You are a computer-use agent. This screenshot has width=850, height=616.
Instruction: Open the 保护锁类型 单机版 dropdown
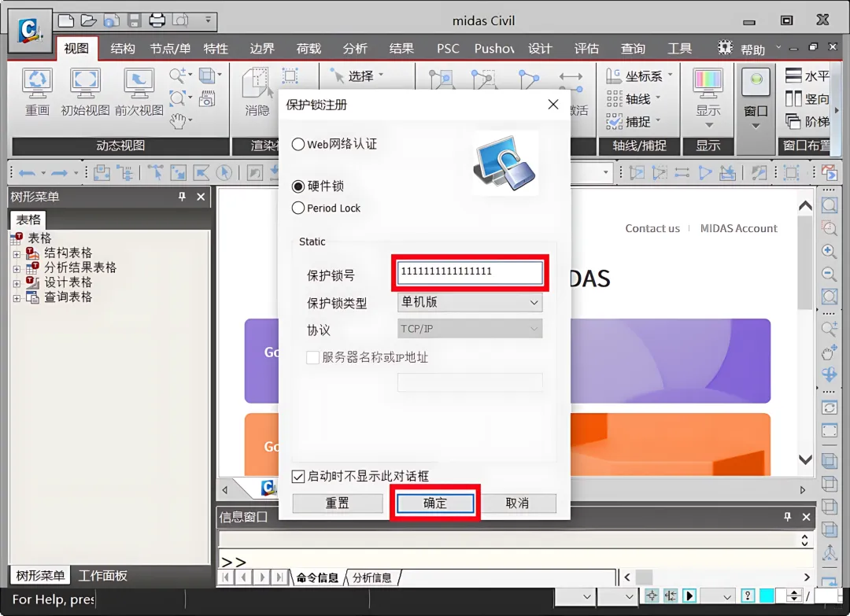(469, 302)
